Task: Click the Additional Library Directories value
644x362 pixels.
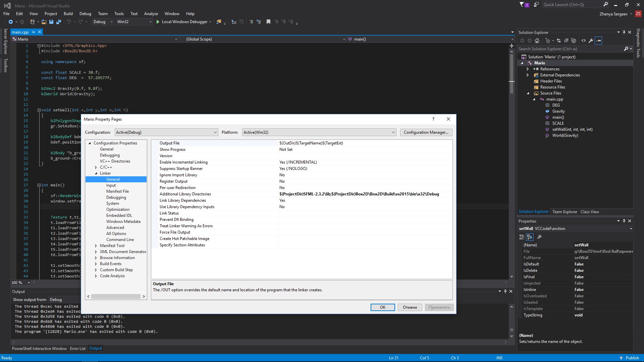Action: pyautogui.click(x=359, y=194)
